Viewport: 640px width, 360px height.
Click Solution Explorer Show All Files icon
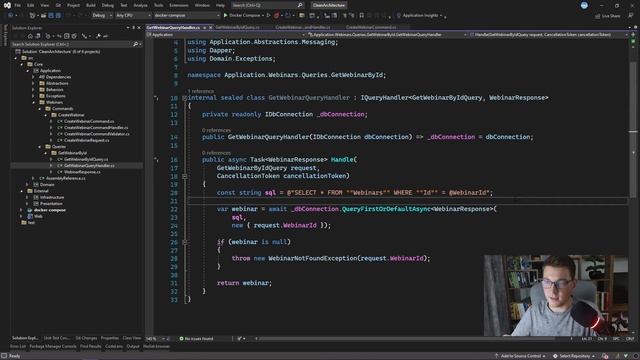point(74,36)
